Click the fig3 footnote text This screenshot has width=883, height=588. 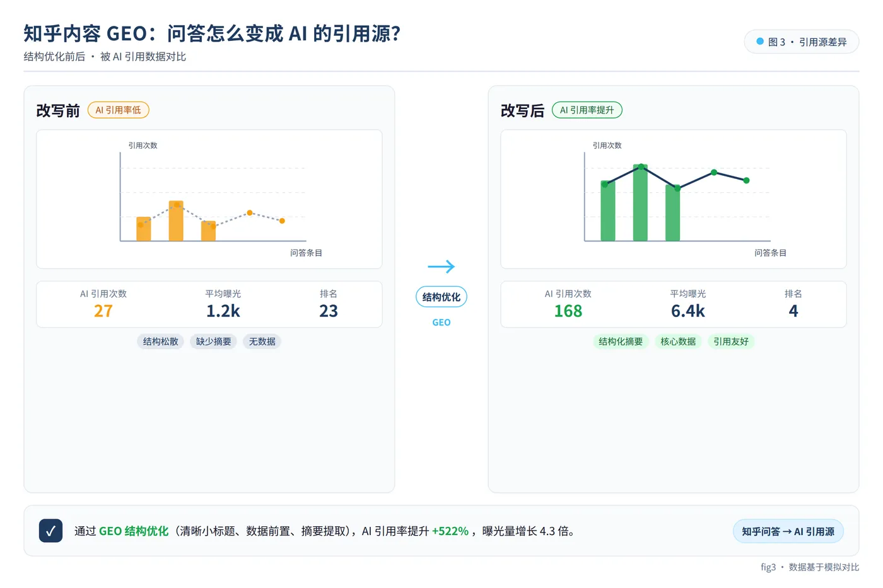pos(810,567)
